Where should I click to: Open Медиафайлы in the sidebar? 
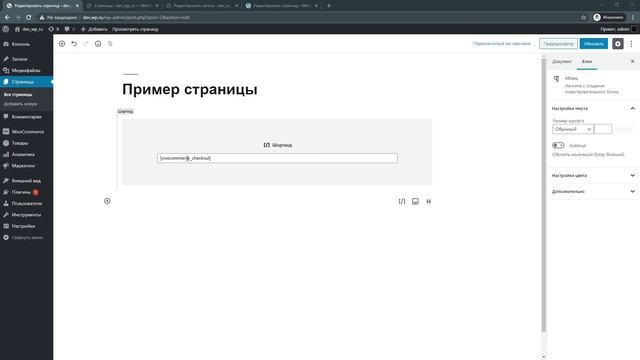coord(26,70)
